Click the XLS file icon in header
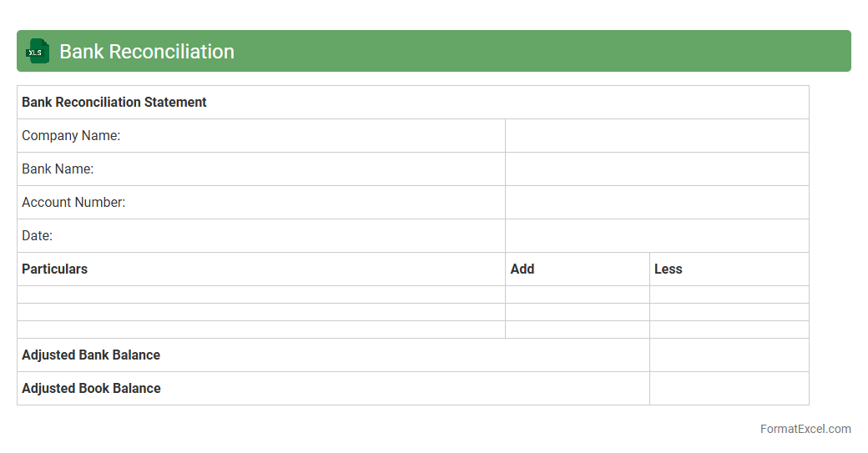 (38, 51)
